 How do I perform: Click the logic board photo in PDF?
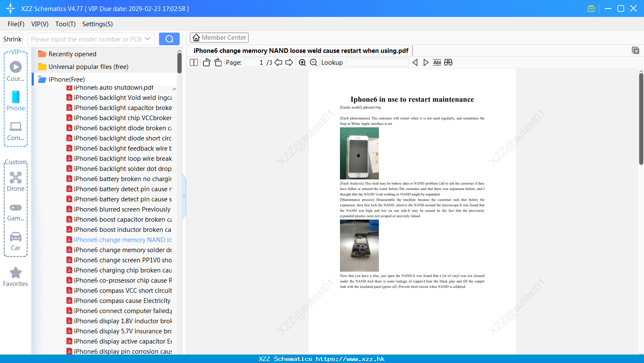click(359, 245)
